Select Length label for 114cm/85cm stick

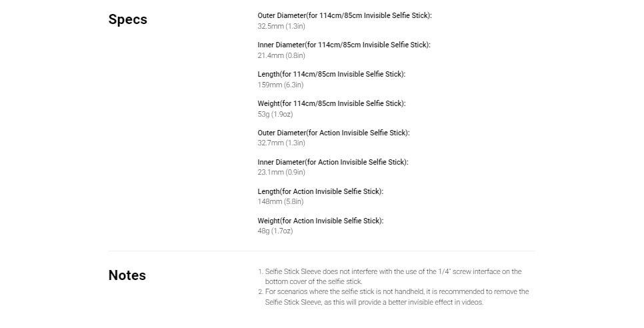pyautogui.click(x=331, y=74)
